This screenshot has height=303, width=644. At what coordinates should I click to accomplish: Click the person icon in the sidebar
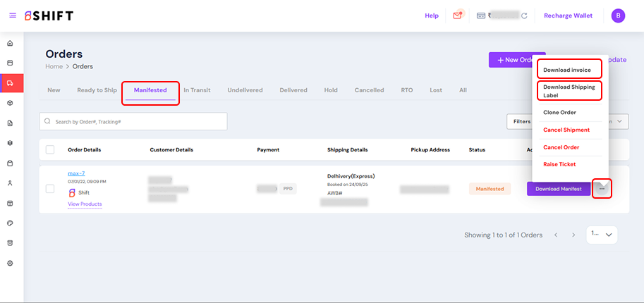pos(10,183)
